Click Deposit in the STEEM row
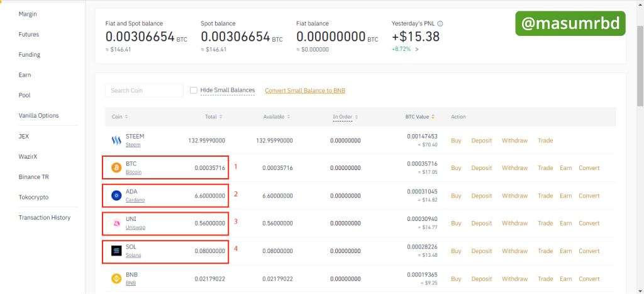Image resolution: width=644 pixels, height=294 pixels. [x=481, y=140]
